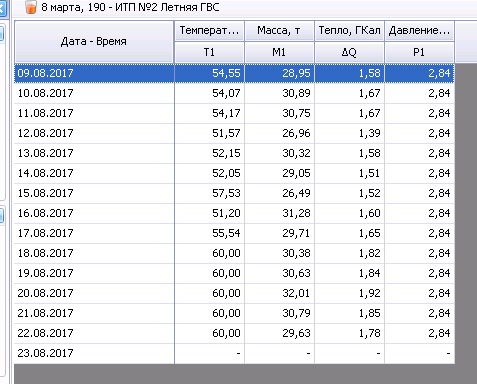Screen dimensions: 477x384
Task: Select the row dated 09.08.2017
Action: pos(234,73)
